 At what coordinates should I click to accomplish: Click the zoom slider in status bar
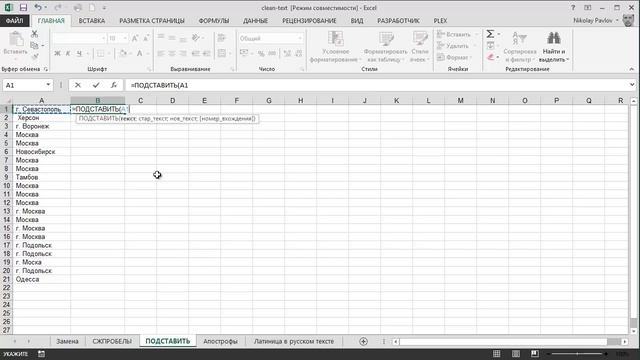[577, 354]
